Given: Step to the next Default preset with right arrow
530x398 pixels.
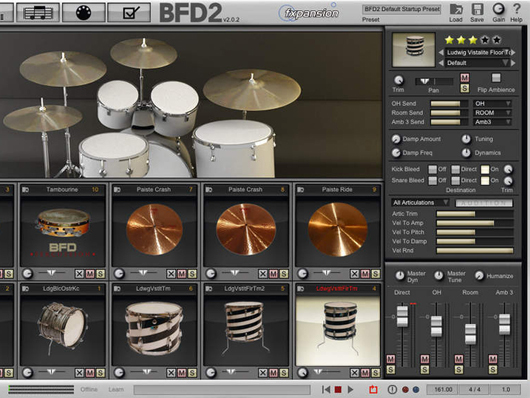Looking at the screenshot, I should (514, 63).
